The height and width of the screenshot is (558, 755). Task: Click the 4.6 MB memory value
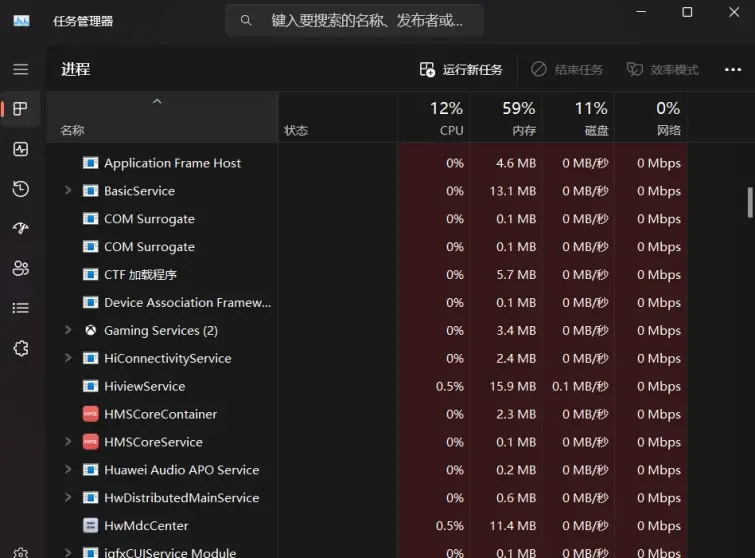(x=516, y=163)
